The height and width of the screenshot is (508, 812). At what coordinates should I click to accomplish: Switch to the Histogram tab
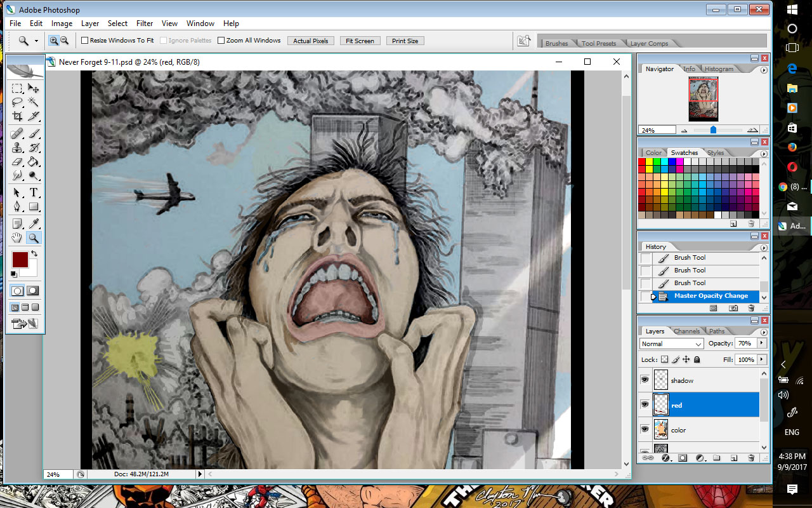(719, 69)
